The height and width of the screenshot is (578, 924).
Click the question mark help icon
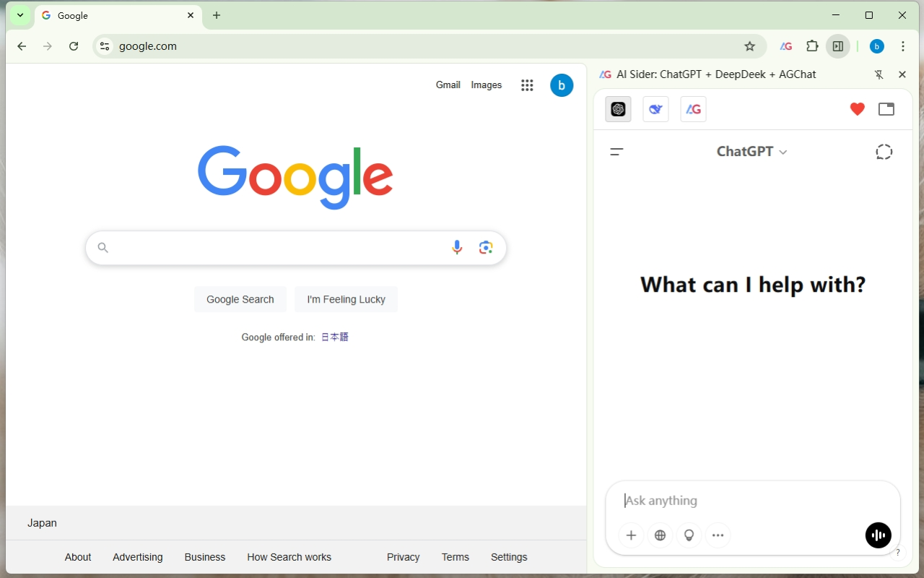(898, 553)
